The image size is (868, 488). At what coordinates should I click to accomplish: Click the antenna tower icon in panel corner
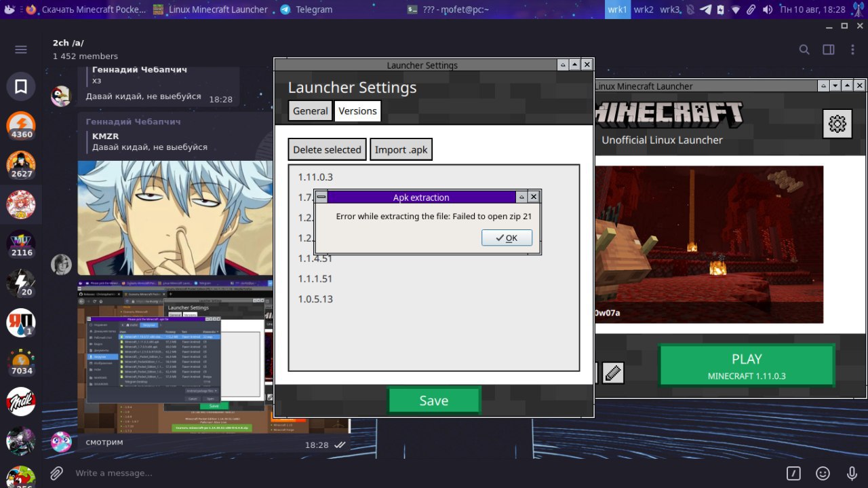coord(857,10)
